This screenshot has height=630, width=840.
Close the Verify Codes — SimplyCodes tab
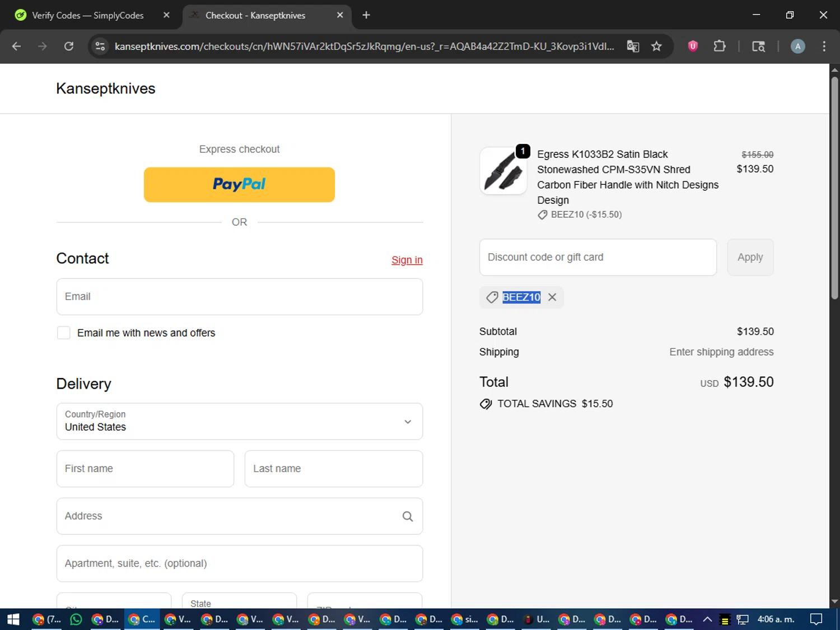(166, 15)
